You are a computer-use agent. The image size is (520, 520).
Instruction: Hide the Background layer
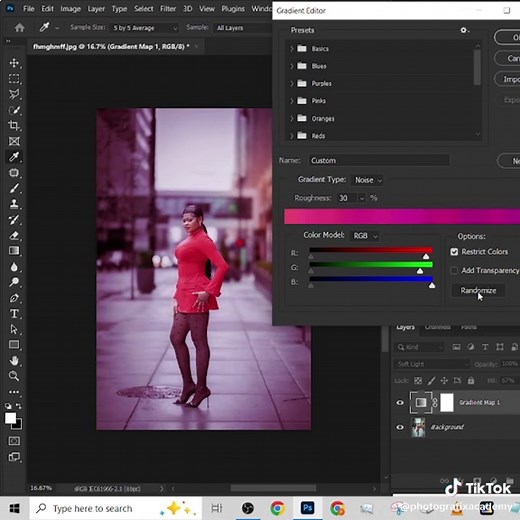point(400,427)
